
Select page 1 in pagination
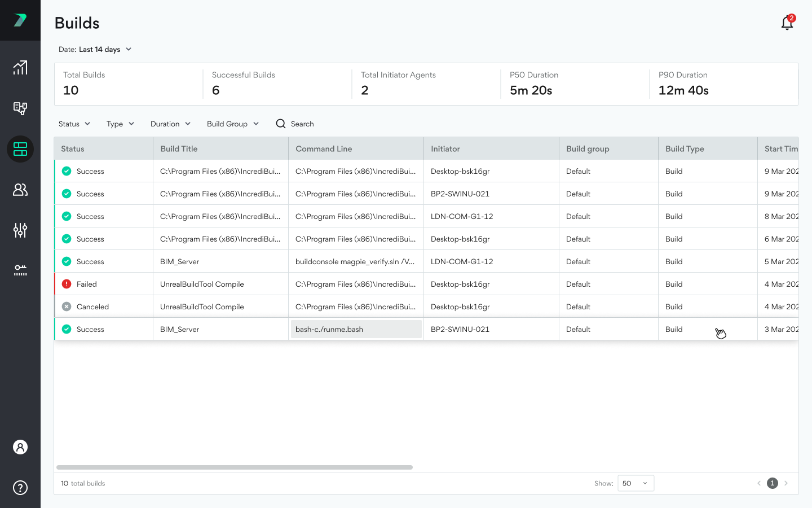click(773, 483)
